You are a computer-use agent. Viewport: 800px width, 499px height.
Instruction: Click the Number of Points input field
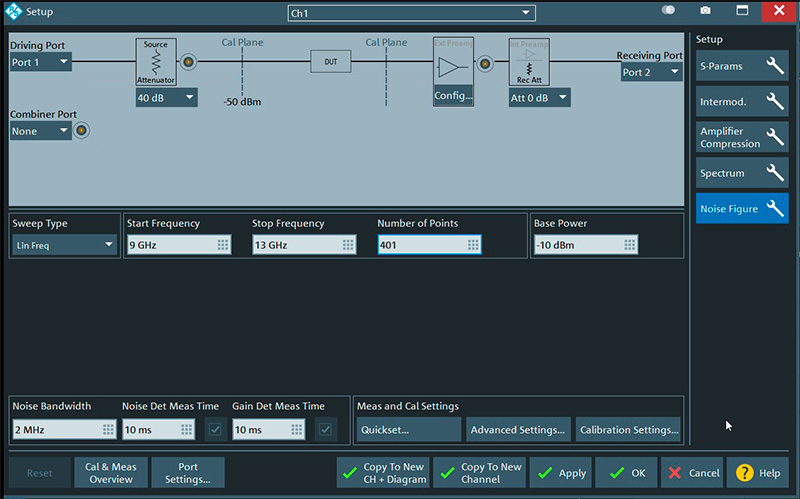tap(420, 245)
